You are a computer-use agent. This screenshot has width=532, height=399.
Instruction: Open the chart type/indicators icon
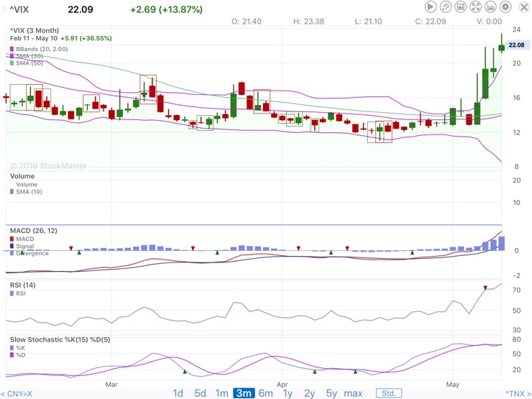490,6
